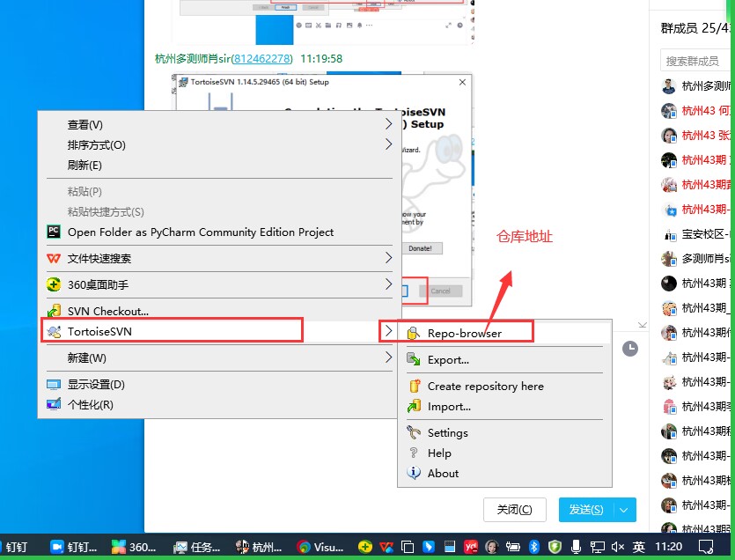
Task: Click the sender QQ number link 812462278
Action: point(262,59)
